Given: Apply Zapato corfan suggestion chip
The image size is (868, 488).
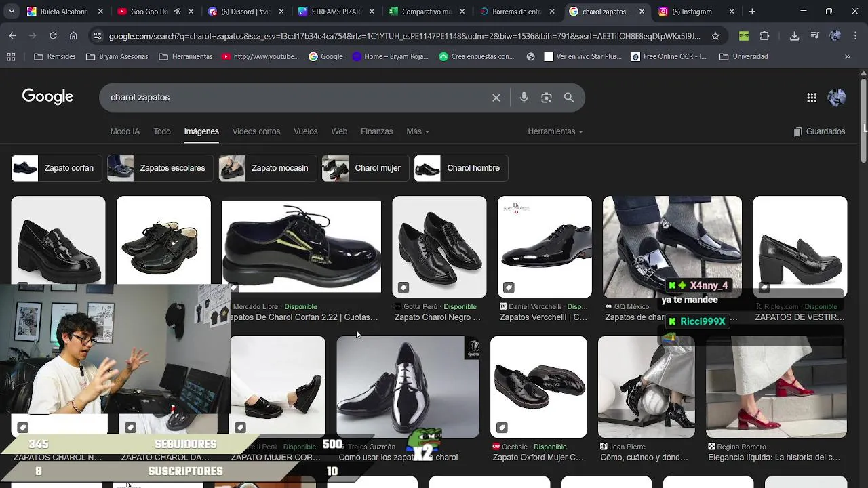Looking at the screenshot, I should [x=57, y=168].
